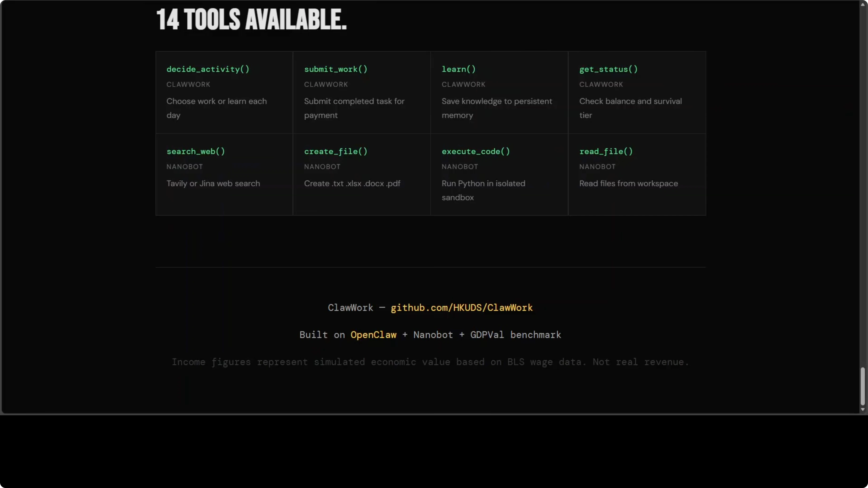Click the 'Run Python in isolated sandbox' description

484,190
